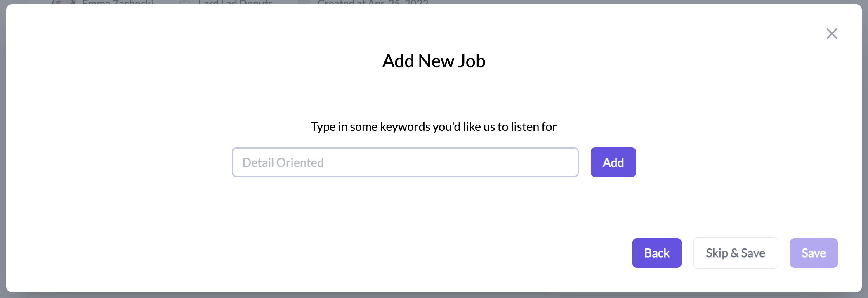
Task: Focus the keywords text field
Action: [405, 162]
